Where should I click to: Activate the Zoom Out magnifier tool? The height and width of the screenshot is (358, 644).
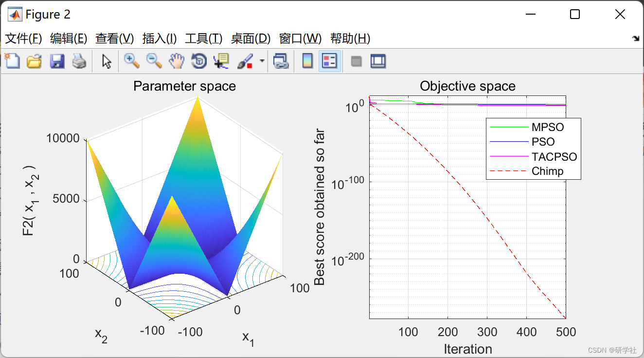pos(154,61)
